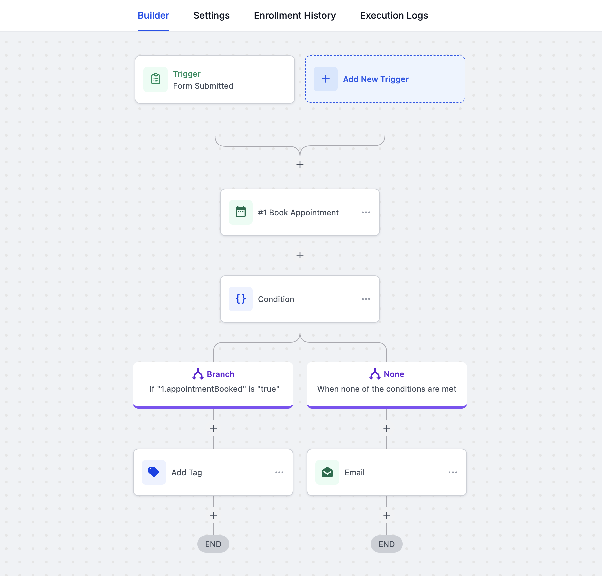Click the END marker under Email

387,544
